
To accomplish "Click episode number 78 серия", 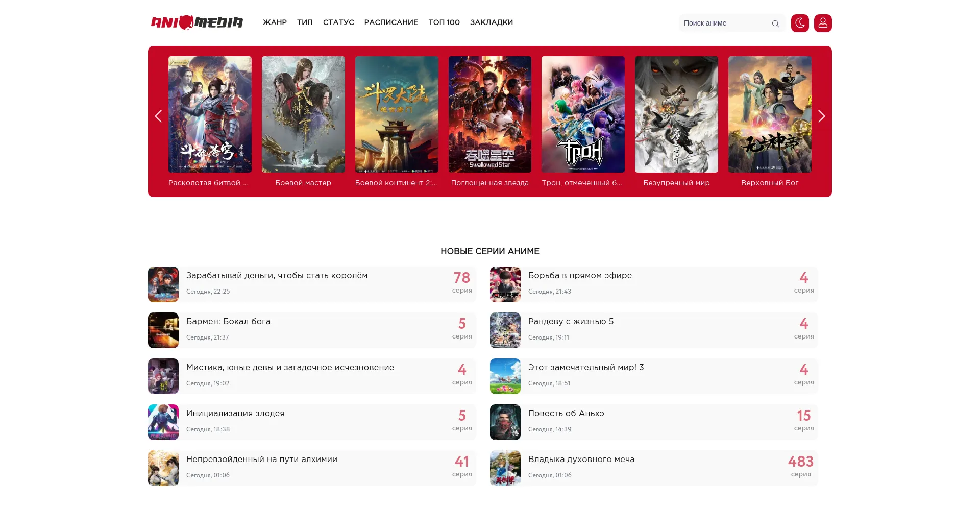I will (x=462, y=282).
